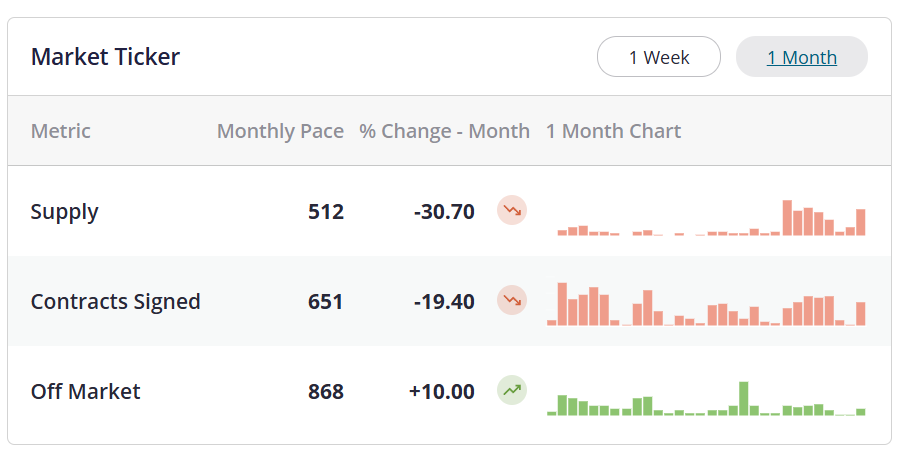Click the 1 Month Chart column header
This screenshot has height=459, width=904.
(613, 131)
